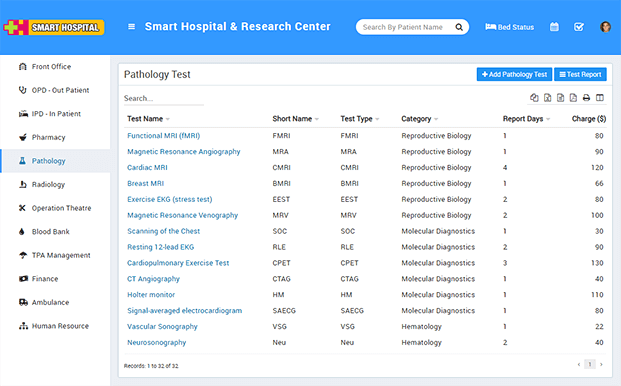Open the user profile avatar

pyautogui.click(x=605, y=27)
